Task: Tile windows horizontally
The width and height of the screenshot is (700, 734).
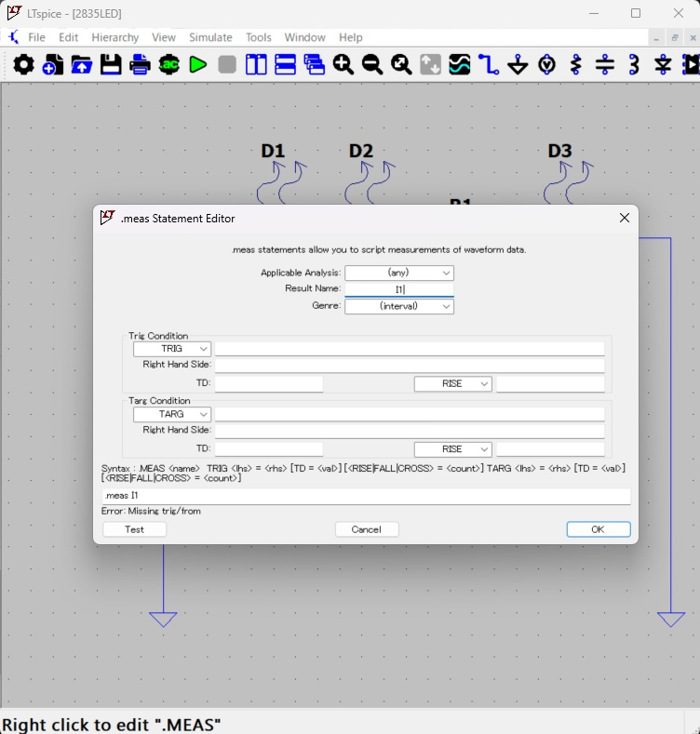Action: [285, 64]
